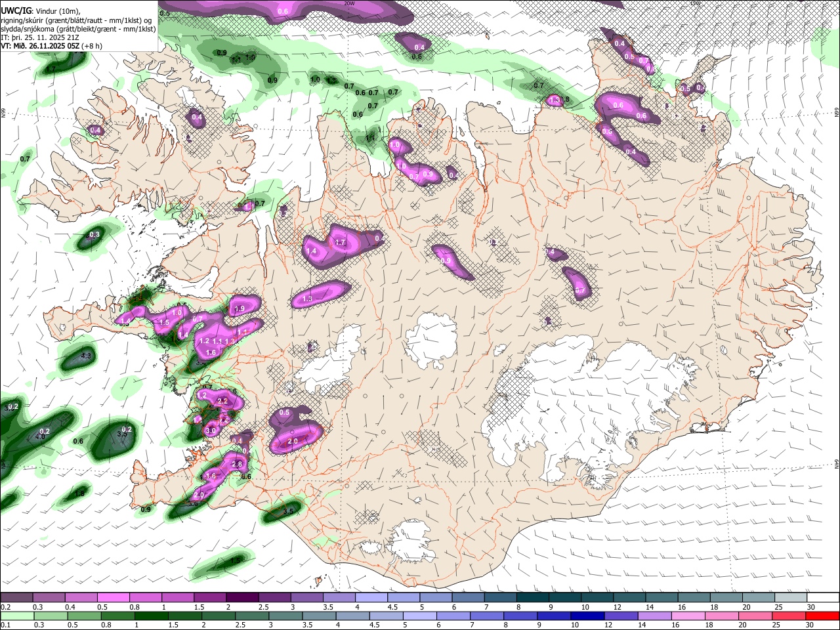Click the 'IT: þri. 25. 11. 2025 21Z' text
The image size is (840, 630).
(x=41, y=37)
